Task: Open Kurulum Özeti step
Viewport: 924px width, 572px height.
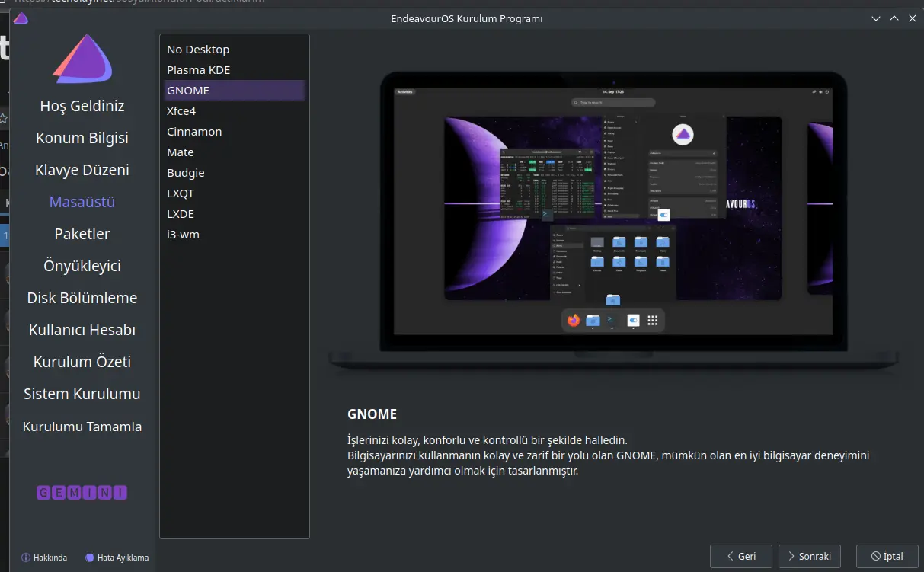Action: pos(82,362)
